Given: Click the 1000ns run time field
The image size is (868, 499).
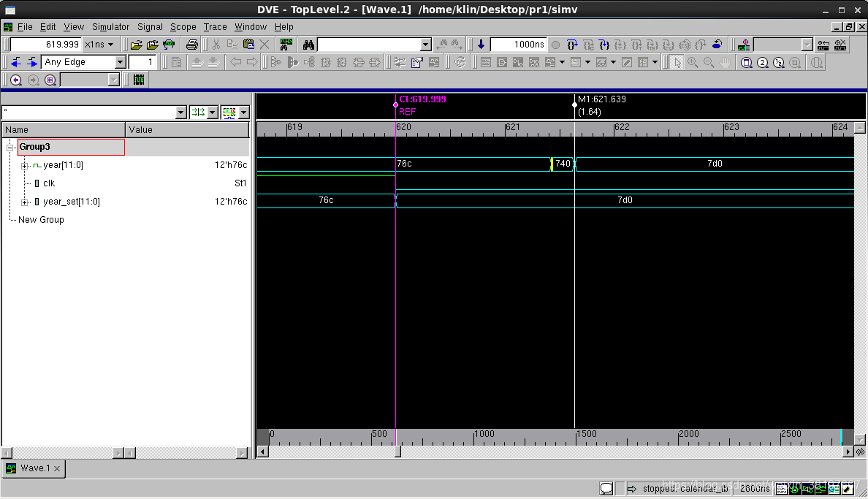Looking at the screenshot, I should pyautogui.click(x=518, y=45).
